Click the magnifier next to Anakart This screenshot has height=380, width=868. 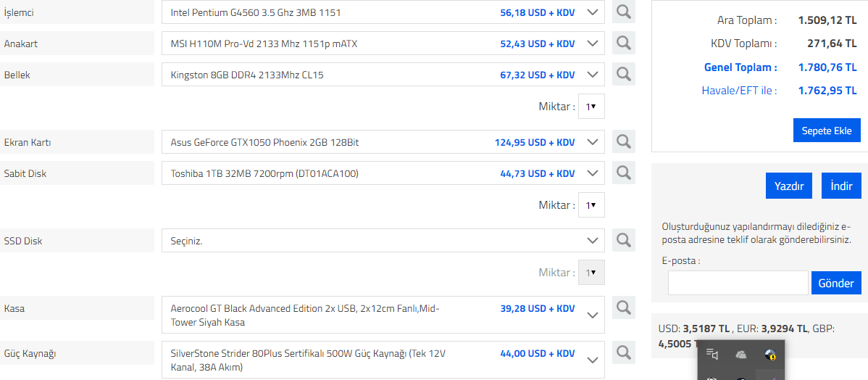tap(623, 44)
